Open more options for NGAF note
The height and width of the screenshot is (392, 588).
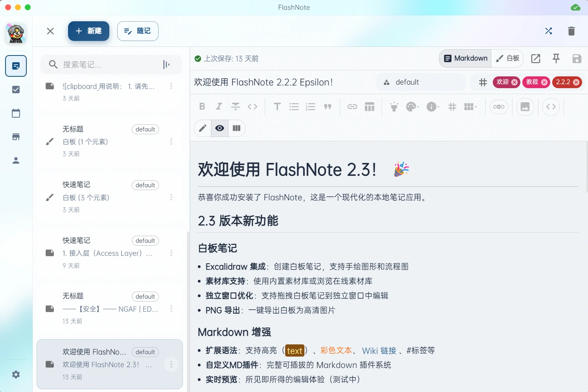(x=171, y=309)
